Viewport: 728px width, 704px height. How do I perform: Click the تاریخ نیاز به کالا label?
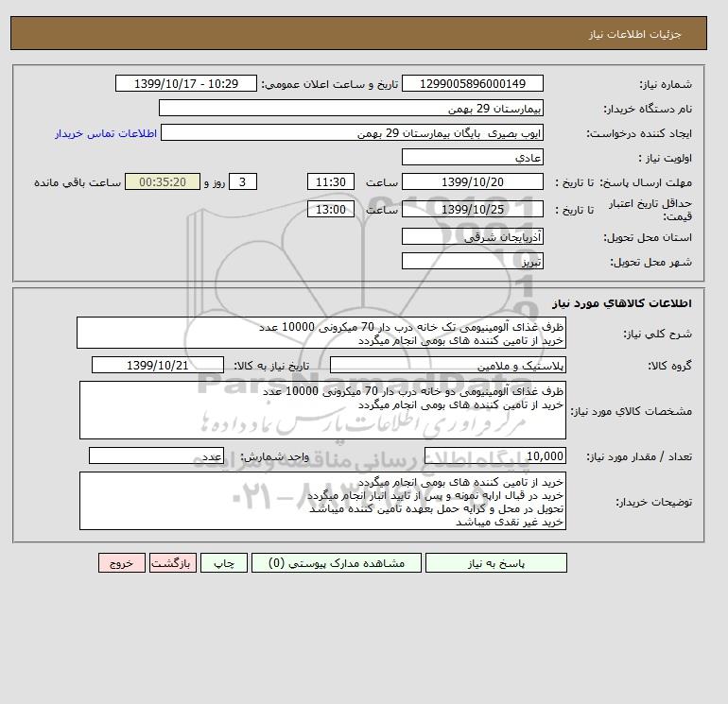271,366
